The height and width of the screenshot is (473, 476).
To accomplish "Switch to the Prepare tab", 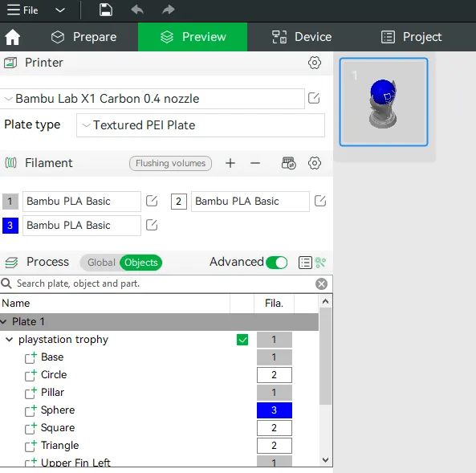I will [x=83, y=37].
